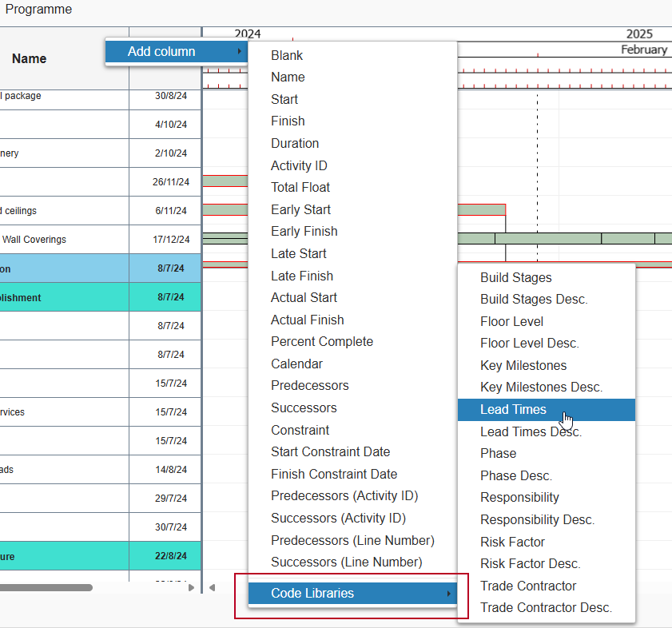The height and width of the screenshot is (628, 672).
Task: Select "Trade Contractor Desc." submenu entry
Action: click(545, 607)
